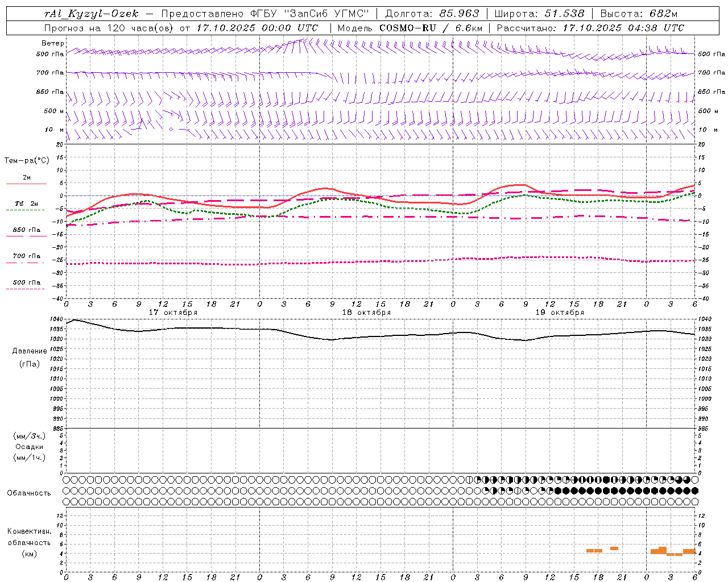Select the provider text ФГБУ "ЗапСиб УГМС"
728x582 pixels.
(309, 14)
